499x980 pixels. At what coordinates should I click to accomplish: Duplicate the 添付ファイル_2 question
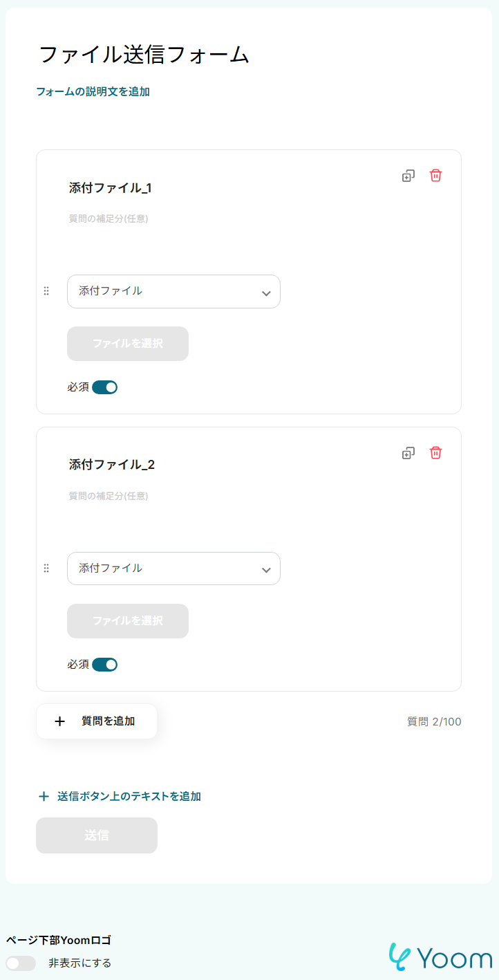tap(408, 453)
